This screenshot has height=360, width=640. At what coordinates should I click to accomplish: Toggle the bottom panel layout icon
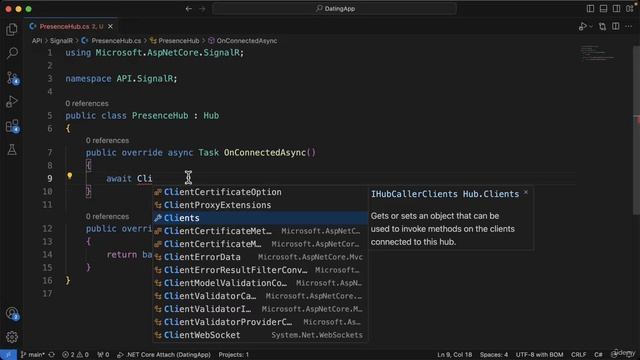coord(603,9)
